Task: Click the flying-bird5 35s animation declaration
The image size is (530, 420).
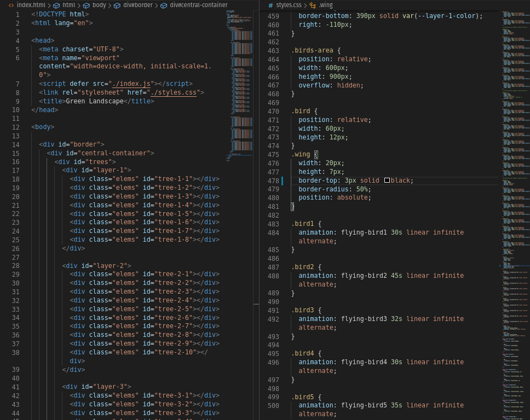Action: (x=381, y=410)
